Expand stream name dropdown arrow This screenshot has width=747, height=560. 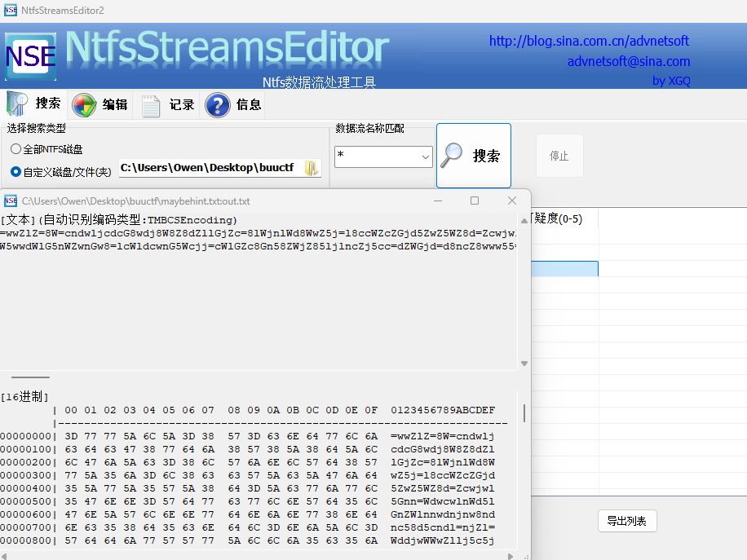coord(426,157)
